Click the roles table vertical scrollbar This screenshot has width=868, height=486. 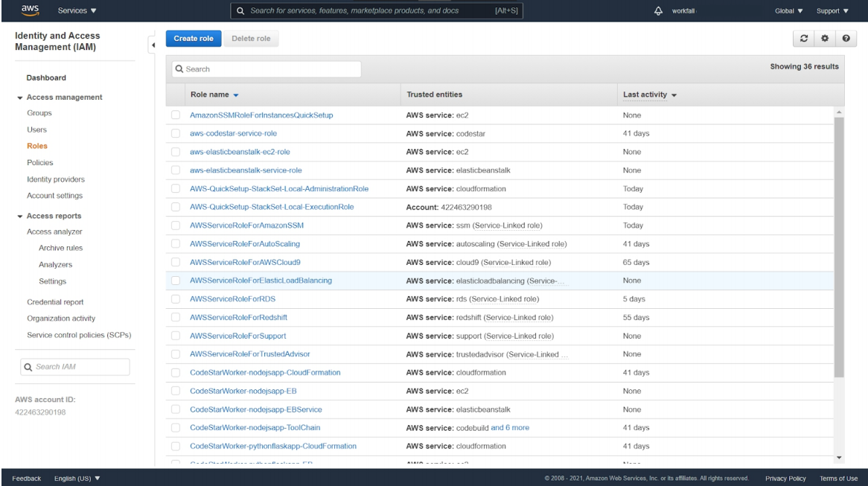pyautogui.click(x=839, y=247)
